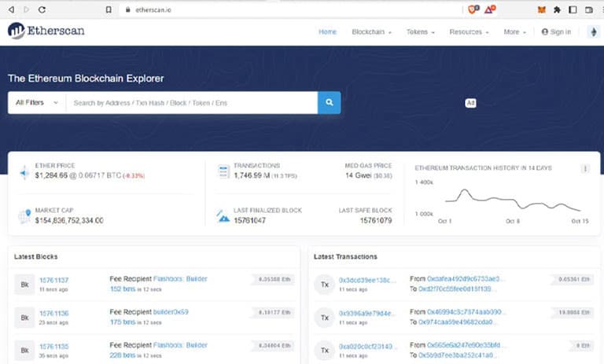Open the All Filters dropdown
604x364 pixels.
point(37,102)
